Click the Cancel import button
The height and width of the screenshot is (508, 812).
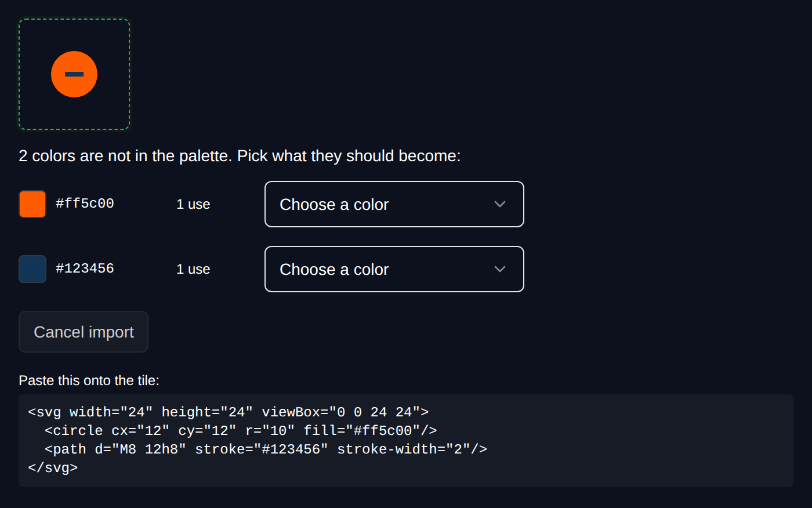coord(84,332)
